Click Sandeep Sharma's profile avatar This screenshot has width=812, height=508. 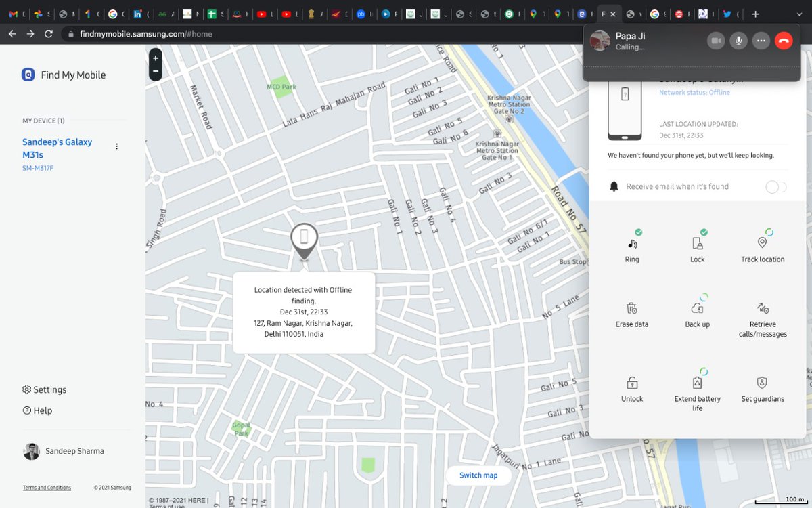[31, 451]
